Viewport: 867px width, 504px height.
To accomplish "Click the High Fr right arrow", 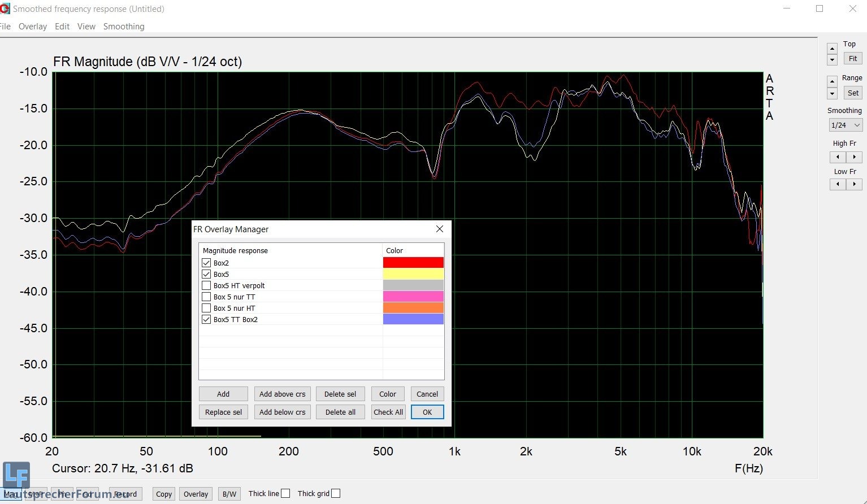I will pos(854,157).
